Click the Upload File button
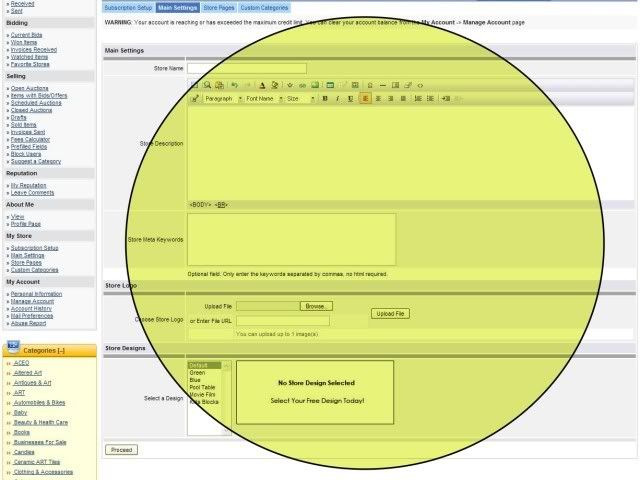The image size is (640, 480). (x=390, y=313)
